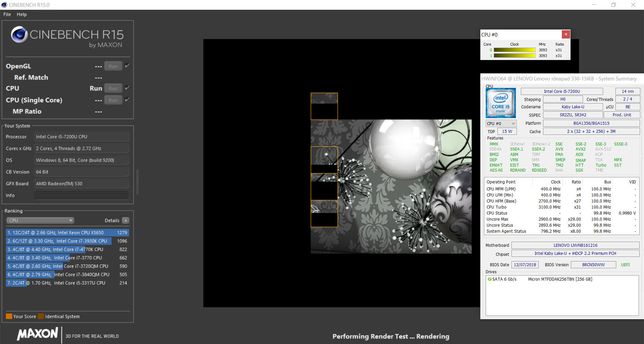644x344 pixels.
Task: Open the File menu
Action: (x=7, y=14)
